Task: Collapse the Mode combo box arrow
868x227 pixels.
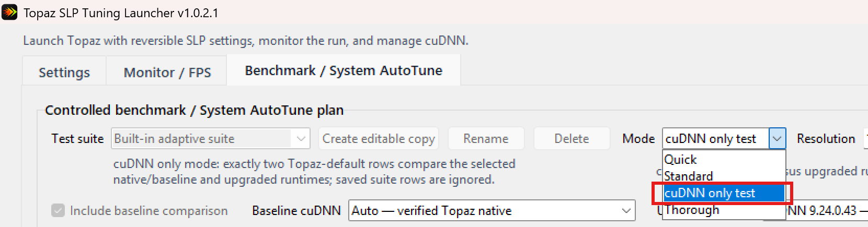Action: pyautogui.click(x=777, y=139)
